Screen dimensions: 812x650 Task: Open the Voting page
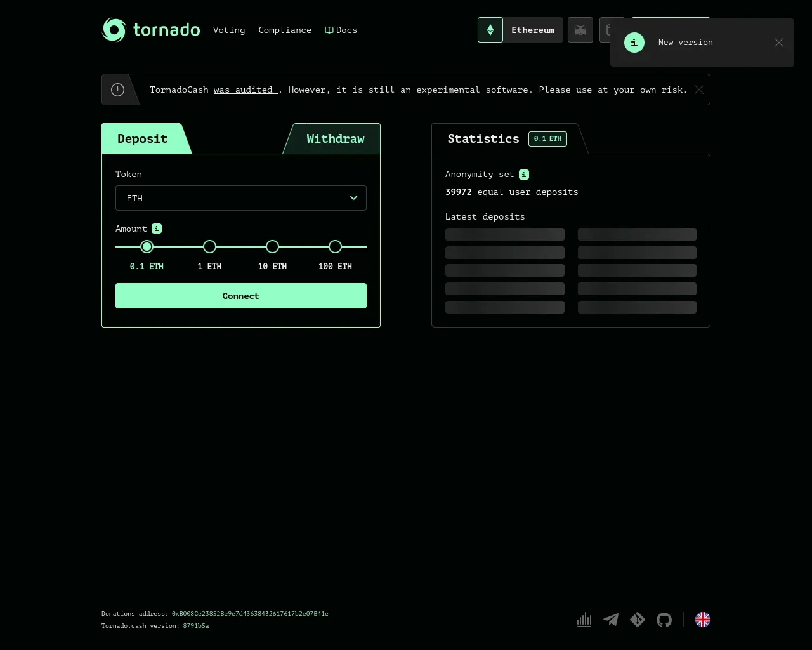point(229,30)
